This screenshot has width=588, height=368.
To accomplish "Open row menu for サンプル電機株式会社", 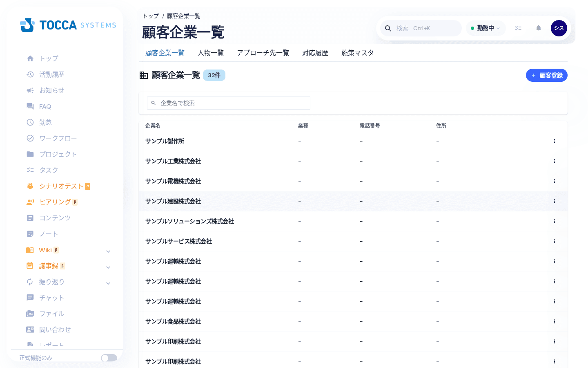I will click(x=555, y=181).
